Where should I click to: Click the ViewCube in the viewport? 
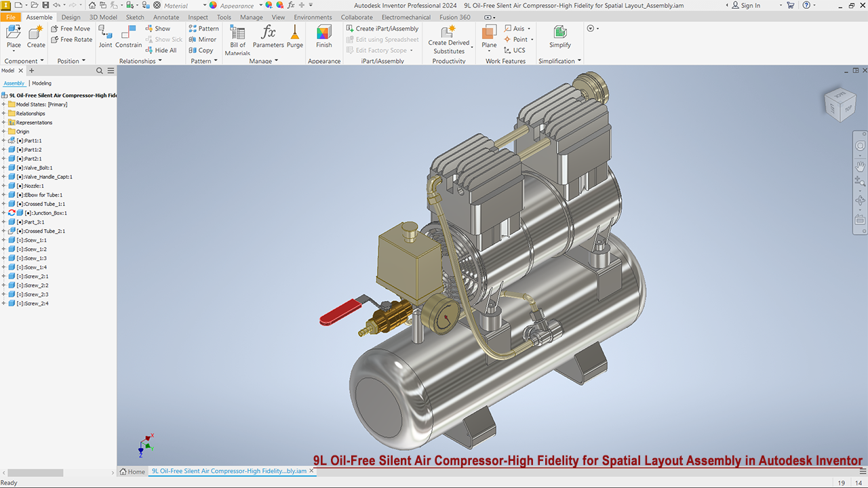[840, 104]
